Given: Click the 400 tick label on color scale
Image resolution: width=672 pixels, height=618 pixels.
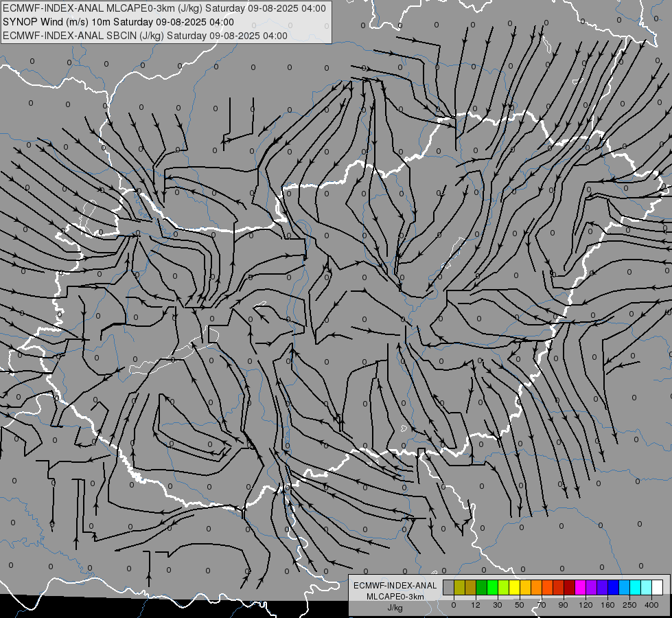Looking at the screenshot, I should (x=651, y=605).
